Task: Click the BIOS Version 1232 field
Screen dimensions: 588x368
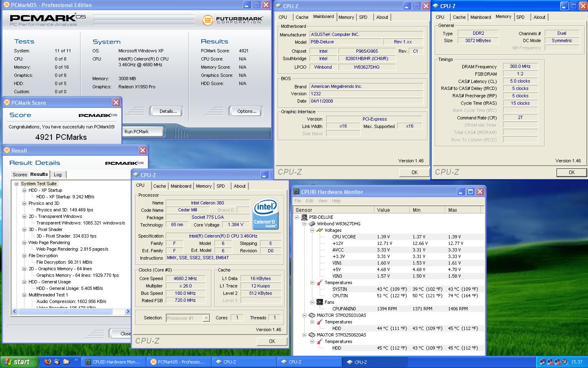Action: pyautogui.click(x=366, y=94)
